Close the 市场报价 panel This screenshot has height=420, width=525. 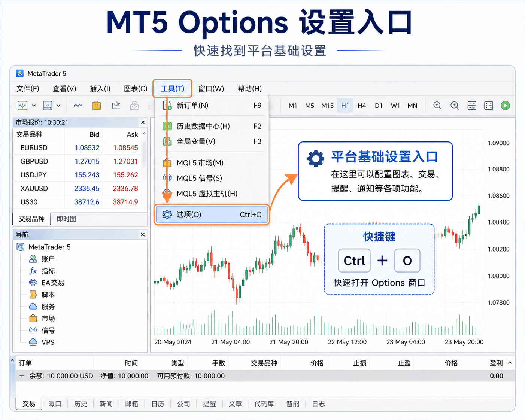143,122
